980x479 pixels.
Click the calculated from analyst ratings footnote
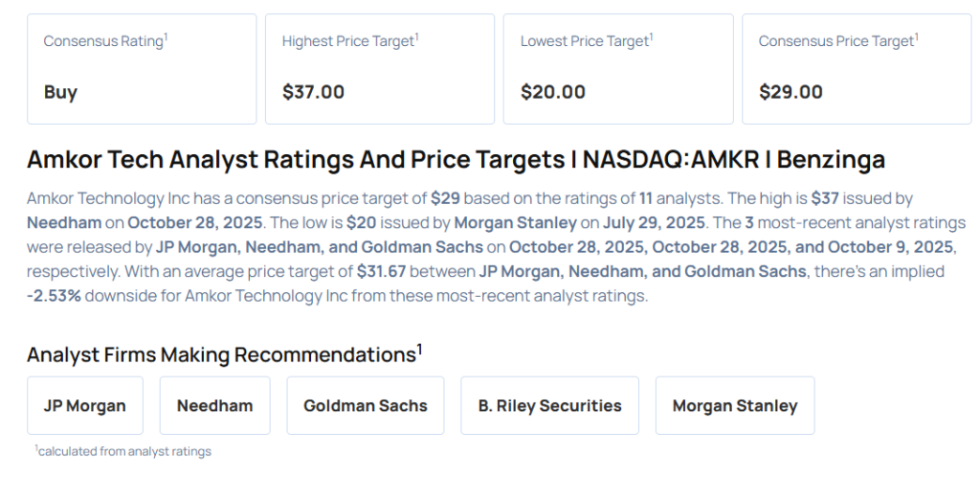tap(123, 450)
